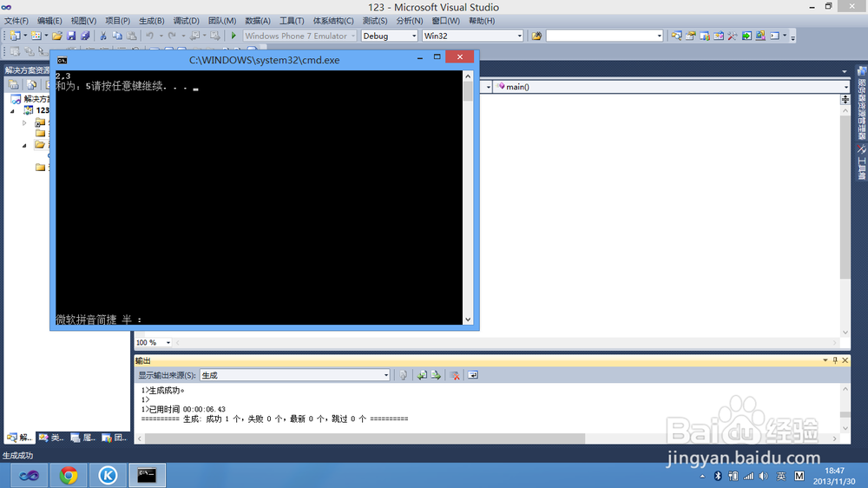Switch to Solution Explorer bottom tab
The height and width of the screenshot is (488, 868).
coord(19,438)
